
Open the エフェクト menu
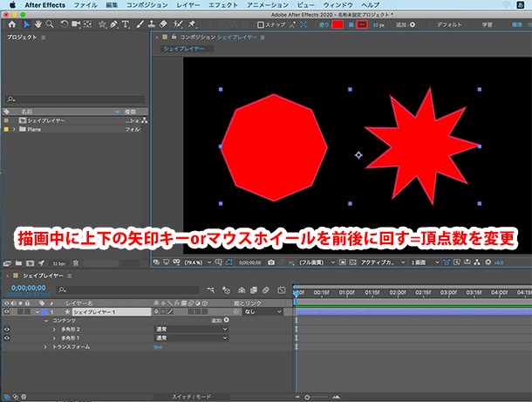pyautogui.click(x=223, y=5)
